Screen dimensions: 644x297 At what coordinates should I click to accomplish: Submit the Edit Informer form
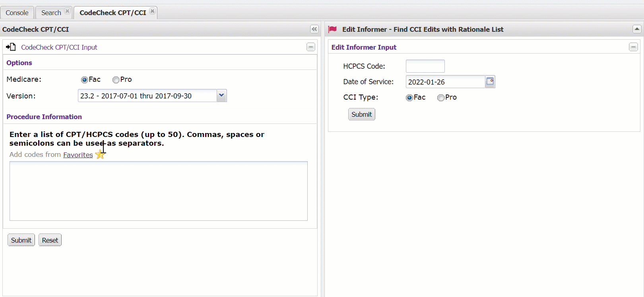click(361, 114)
